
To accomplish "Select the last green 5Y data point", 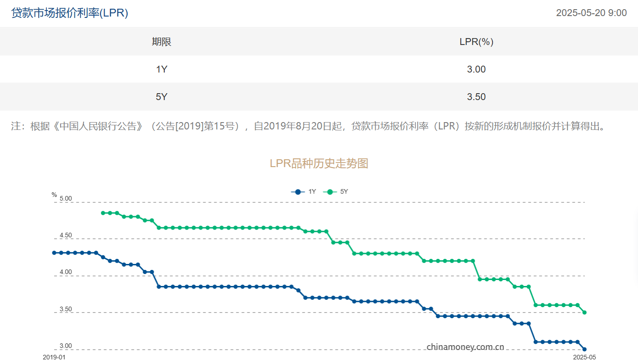I will click(x=584, y=313).
